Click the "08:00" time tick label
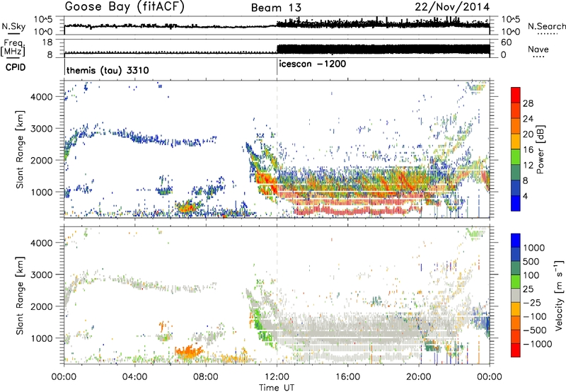 point(205,377)
